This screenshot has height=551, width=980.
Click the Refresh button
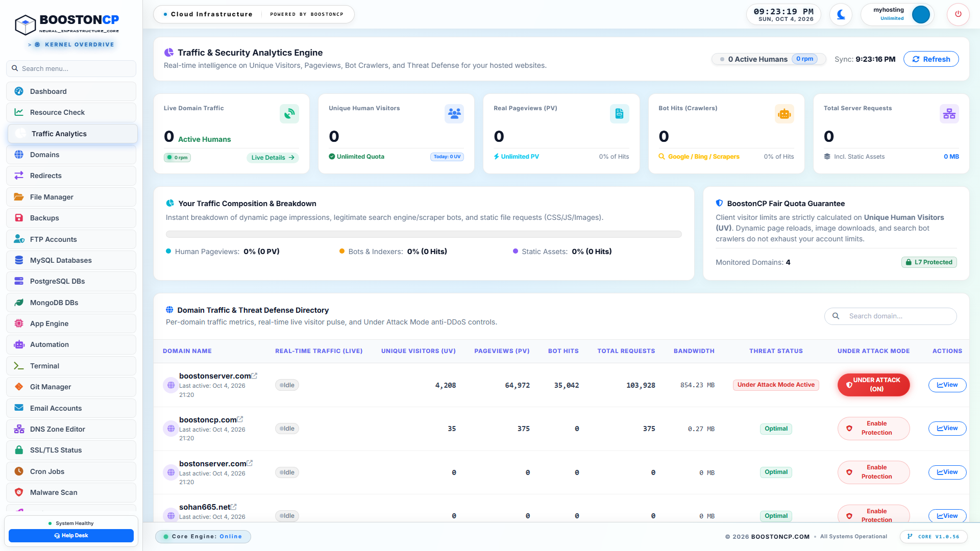point(931,59)
